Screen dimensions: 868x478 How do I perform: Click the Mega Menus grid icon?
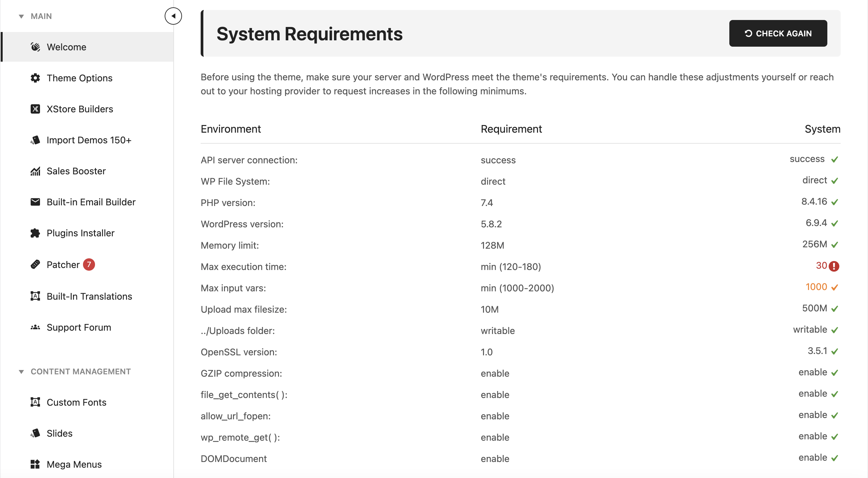click(x=35, y=464)
